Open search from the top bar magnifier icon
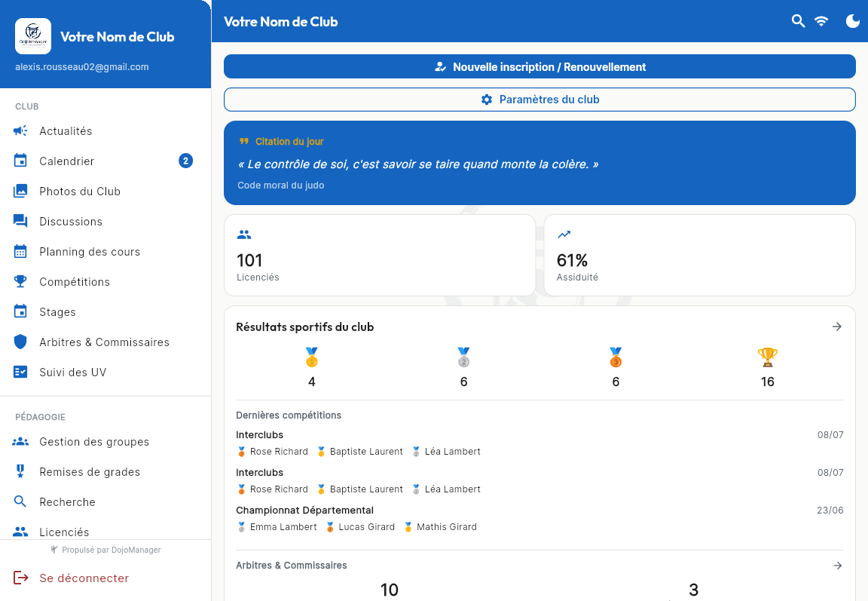 point(798,21)
